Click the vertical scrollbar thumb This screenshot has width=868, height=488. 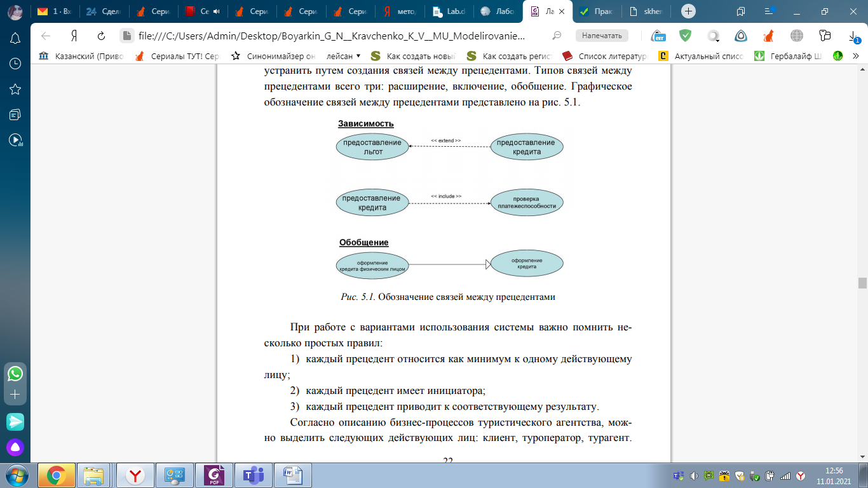[862, 283]
